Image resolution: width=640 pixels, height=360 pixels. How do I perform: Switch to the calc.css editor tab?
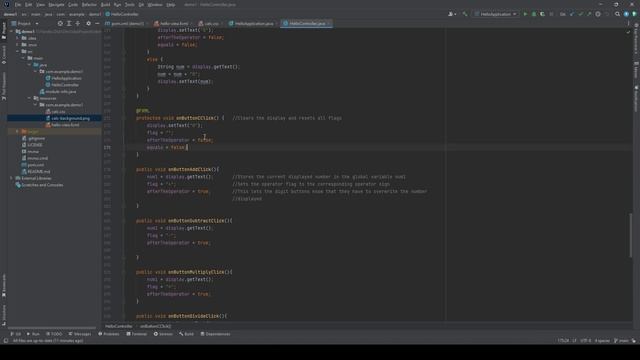211,24
